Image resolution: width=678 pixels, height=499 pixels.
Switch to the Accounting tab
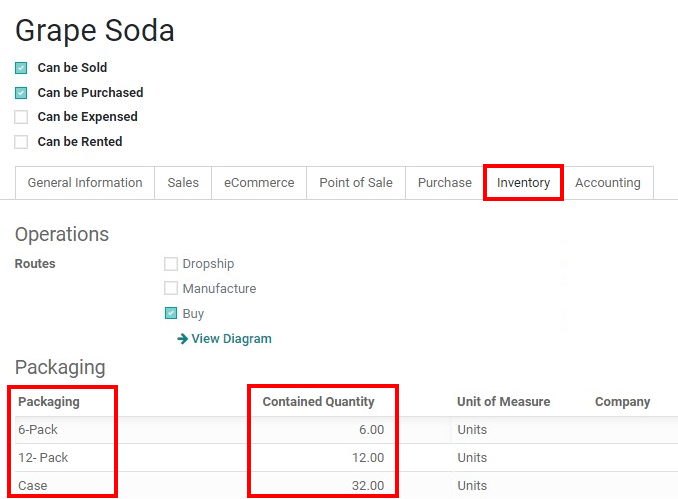(607, 183)
